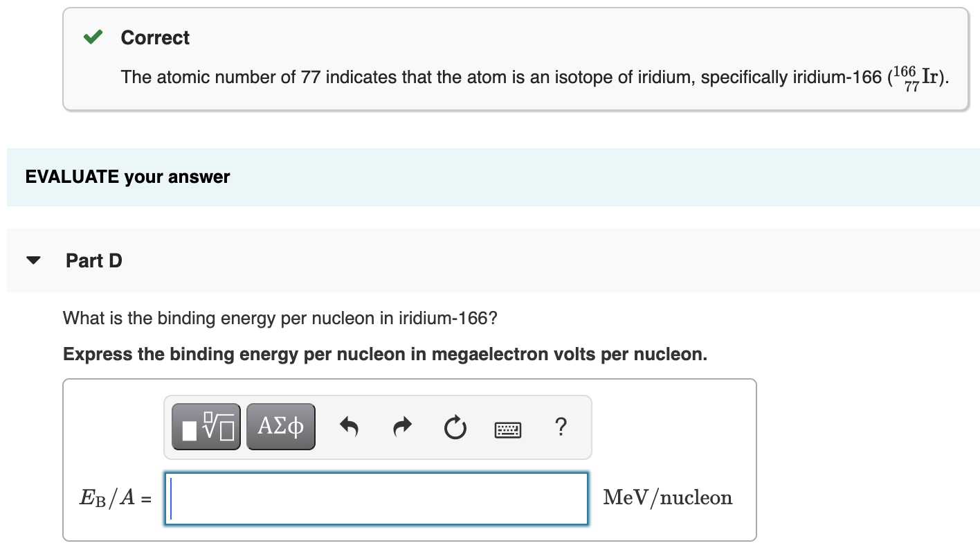Click inside the binding energy answer box
Image resolution: width=980 pixels, height=550 pixels.
tap(376, 497)
